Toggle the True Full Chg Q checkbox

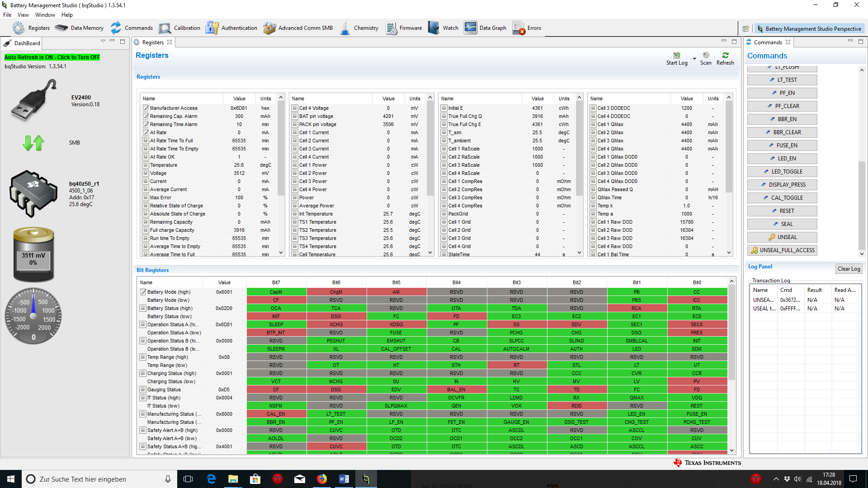pos(444,116)
